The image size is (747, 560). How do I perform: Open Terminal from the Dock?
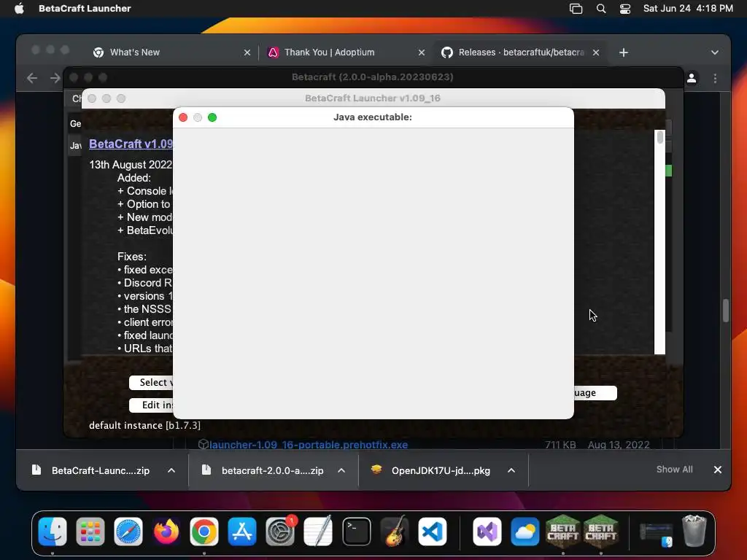(x=356, y=532)
